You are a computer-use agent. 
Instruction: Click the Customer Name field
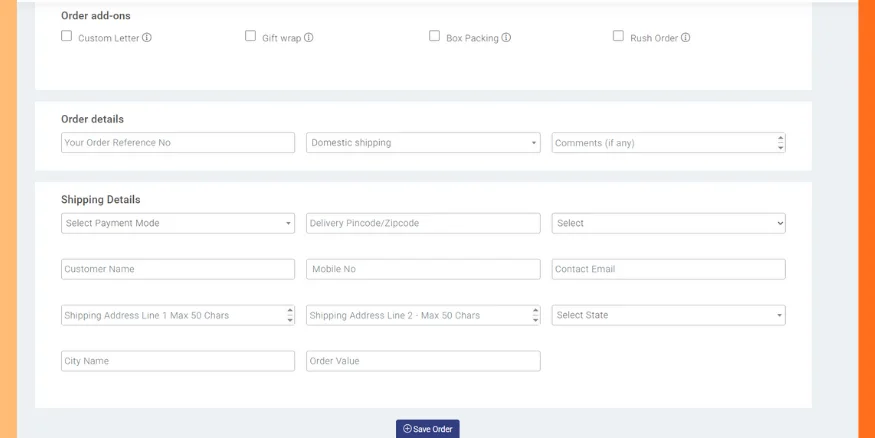click(178, 269)
